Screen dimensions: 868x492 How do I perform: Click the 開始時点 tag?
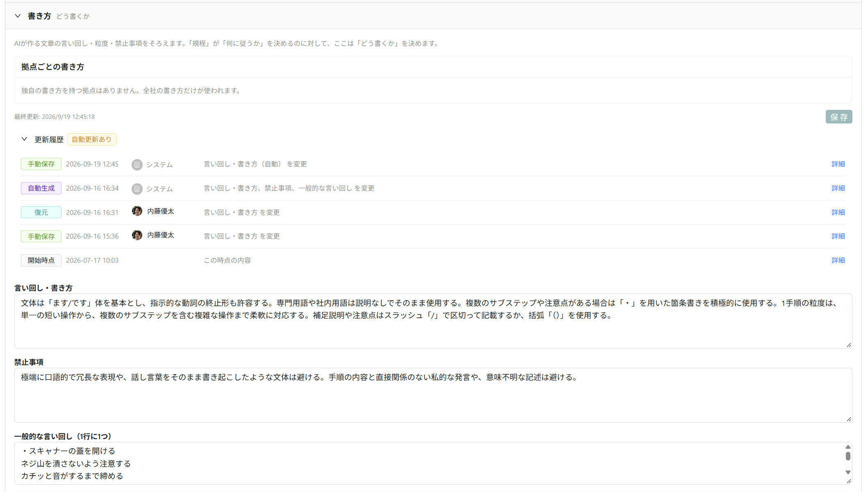(x=41, y=260)
